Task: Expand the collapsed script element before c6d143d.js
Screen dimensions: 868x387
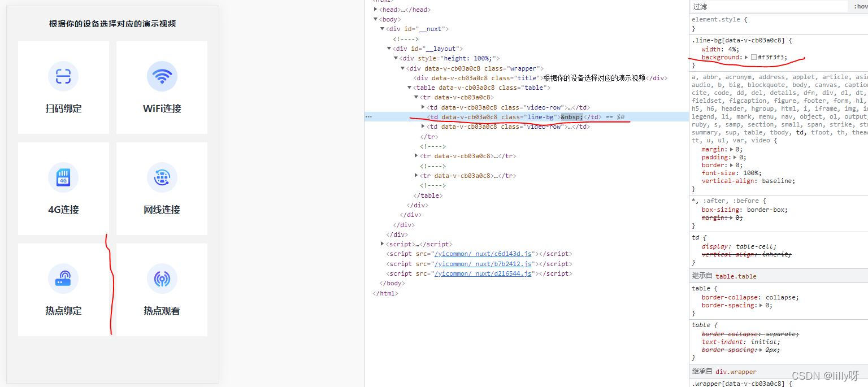Action: pyautogui.click(x=383, y=244)
